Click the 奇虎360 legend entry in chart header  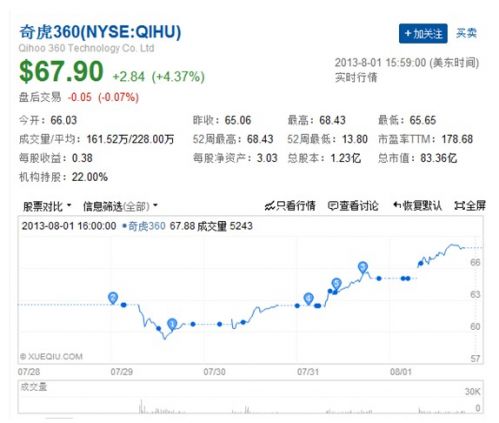click(x=144, y=226)
